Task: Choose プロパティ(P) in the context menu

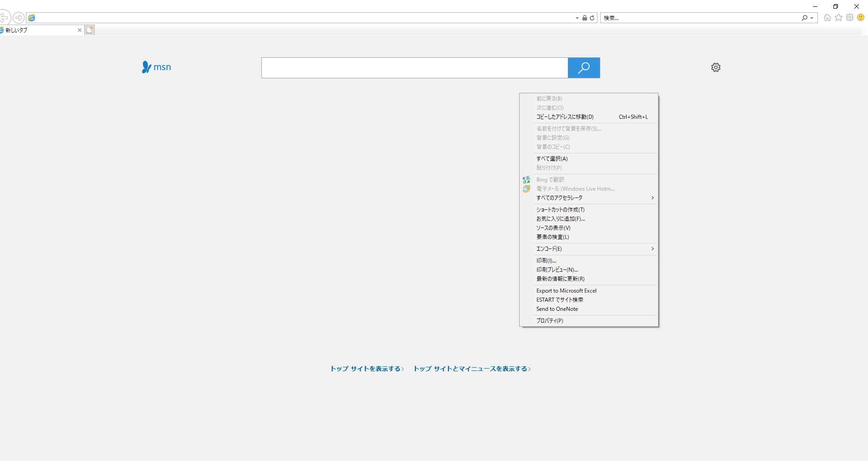Action: coord(550,321)
